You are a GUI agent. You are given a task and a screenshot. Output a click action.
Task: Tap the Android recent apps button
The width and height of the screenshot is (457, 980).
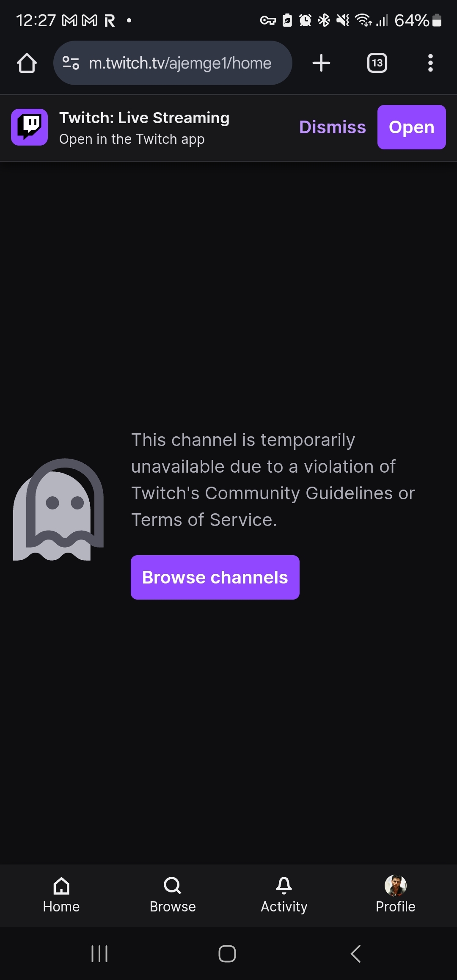(x=99, y=954)
